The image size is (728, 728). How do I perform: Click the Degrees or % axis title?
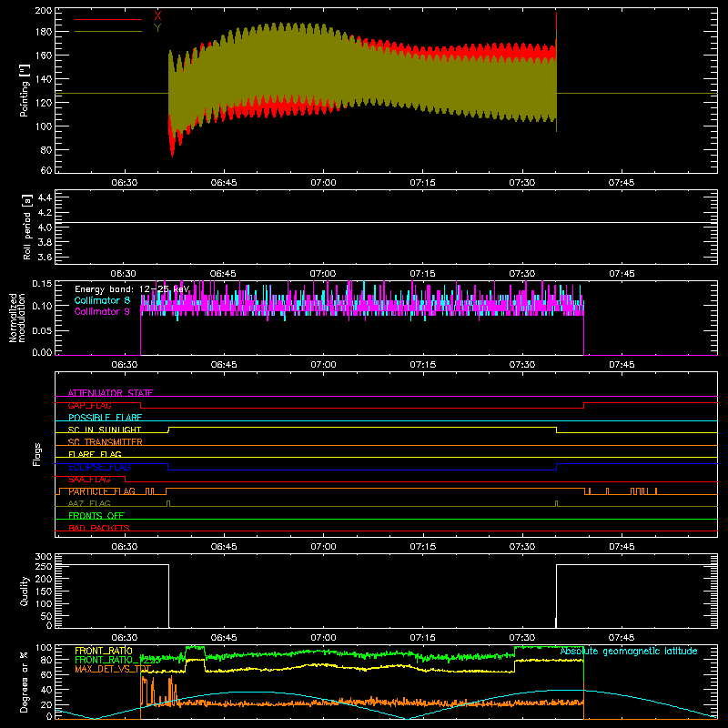[25, 682]
